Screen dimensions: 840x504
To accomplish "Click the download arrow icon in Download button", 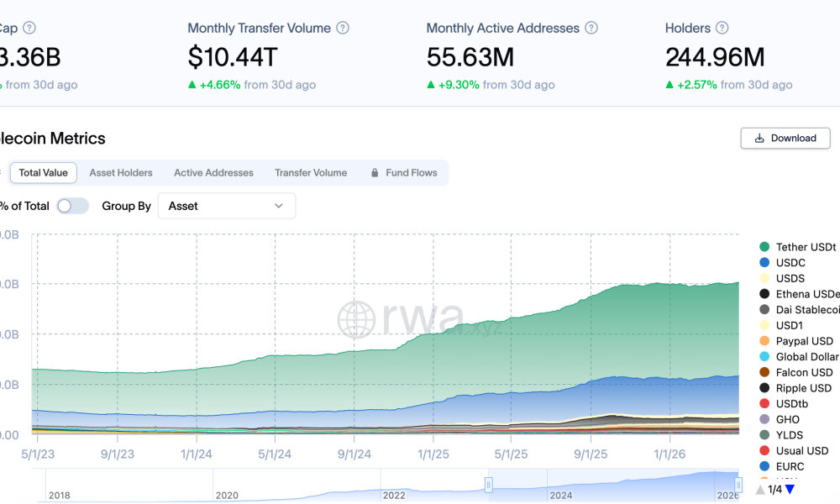I will click(761, 138).
